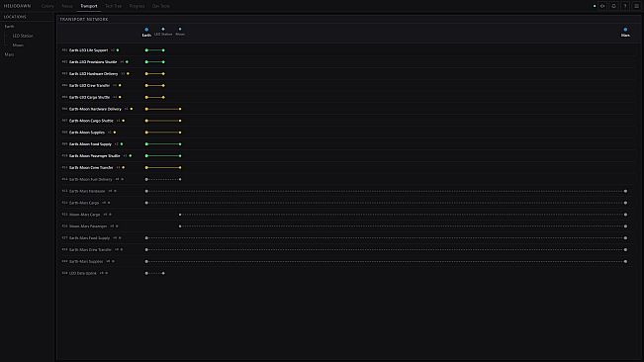
Task: Expand the Earth location tree item
Action: pyautogui.click(x=10, y=27)
